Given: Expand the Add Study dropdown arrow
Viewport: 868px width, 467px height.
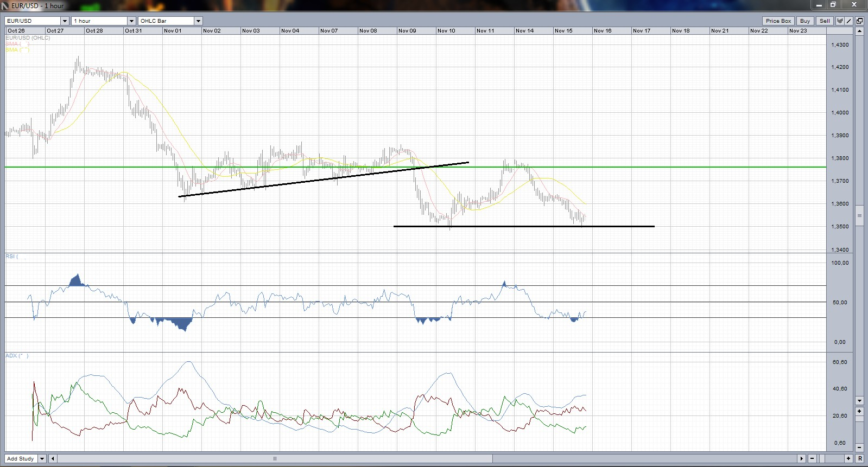Looking at the screenshot, I should (42, 459).
